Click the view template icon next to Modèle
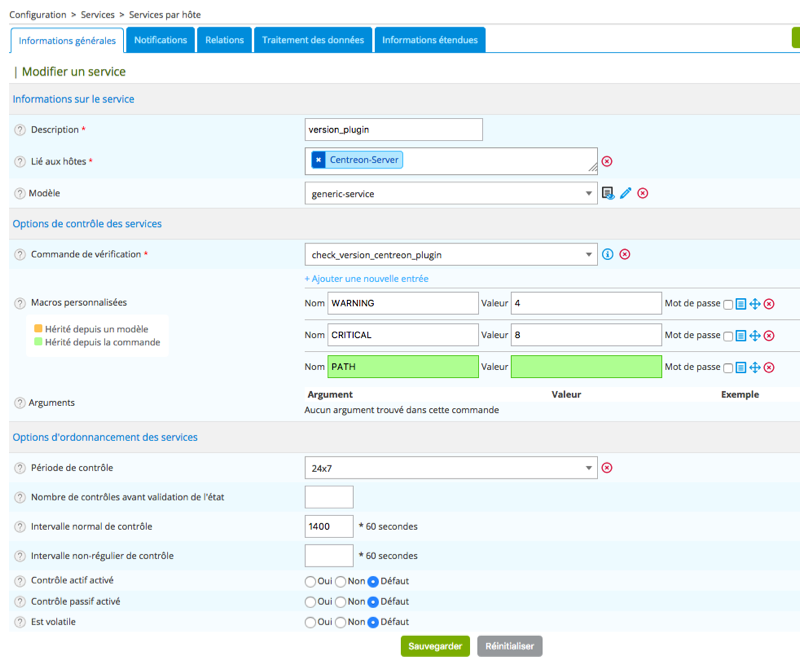This screenshot has width=800, height=660. pyautogui.click(x=608, y=193)
